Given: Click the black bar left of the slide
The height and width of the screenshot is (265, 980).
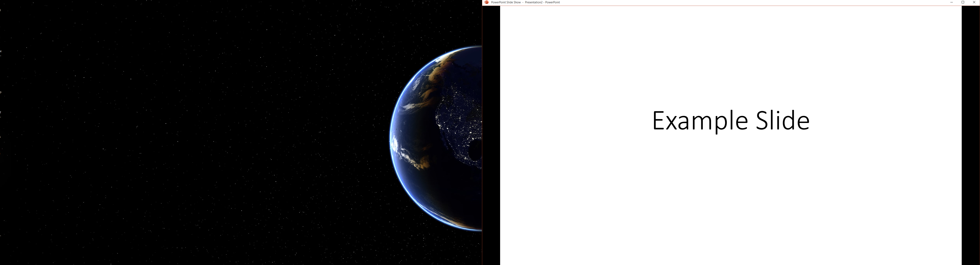Looking at the screenshot, I should (x=491, y=133).
